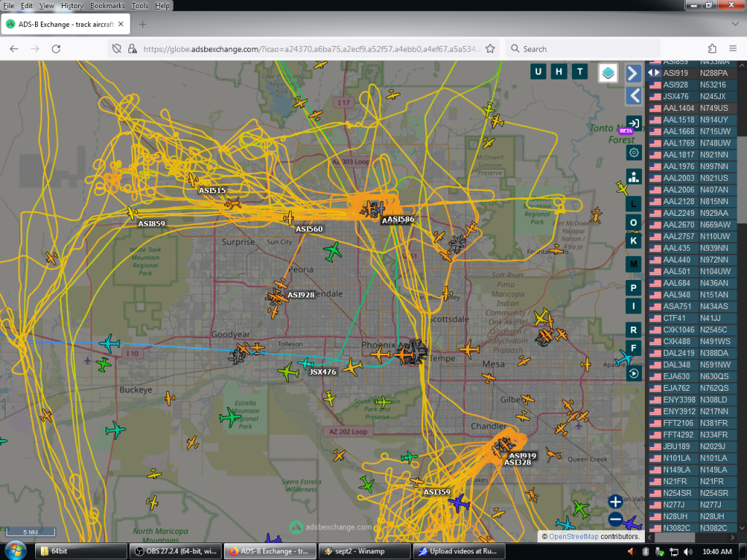Toggle the P persistence button
This screenshot has height=560, width=747.
click(x=633, y=287)
